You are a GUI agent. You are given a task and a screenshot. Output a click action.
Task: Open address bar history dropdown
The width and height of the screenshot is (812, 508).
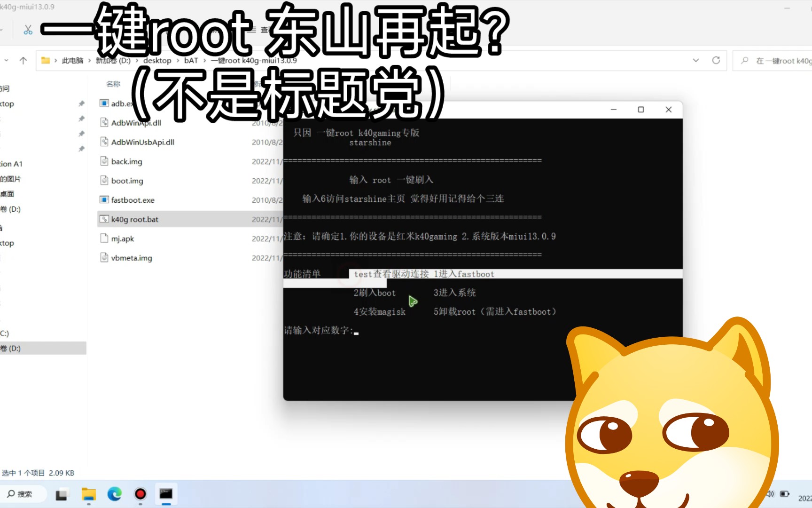(x=696, y=60)
